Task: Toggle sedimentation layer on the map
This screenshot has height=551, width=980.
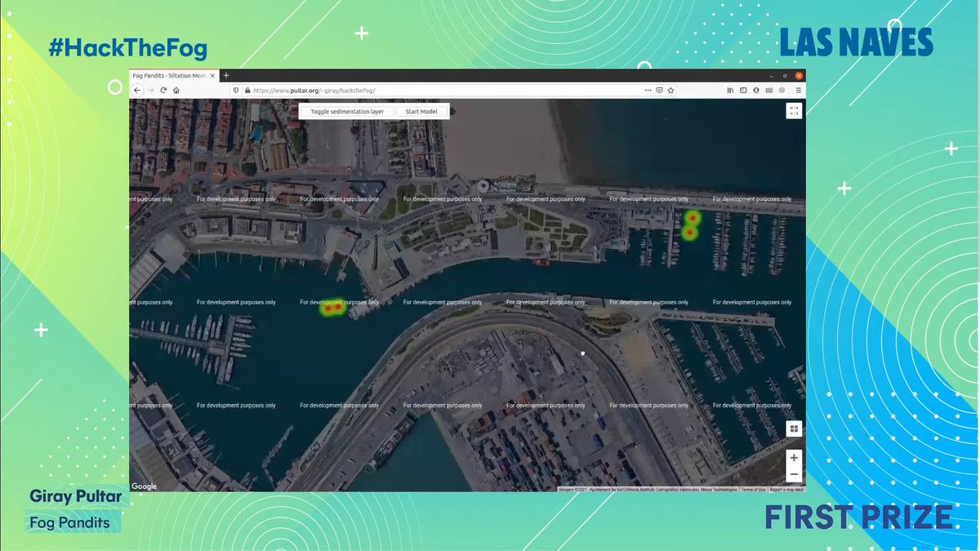Action: [347, 111]
